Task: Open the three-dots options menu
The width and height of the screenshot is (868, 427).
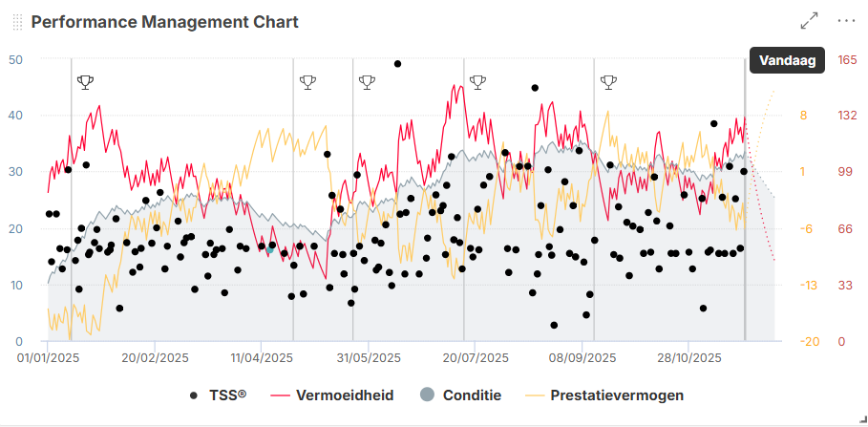Action: pyautogui.click(x=846, y=21)
